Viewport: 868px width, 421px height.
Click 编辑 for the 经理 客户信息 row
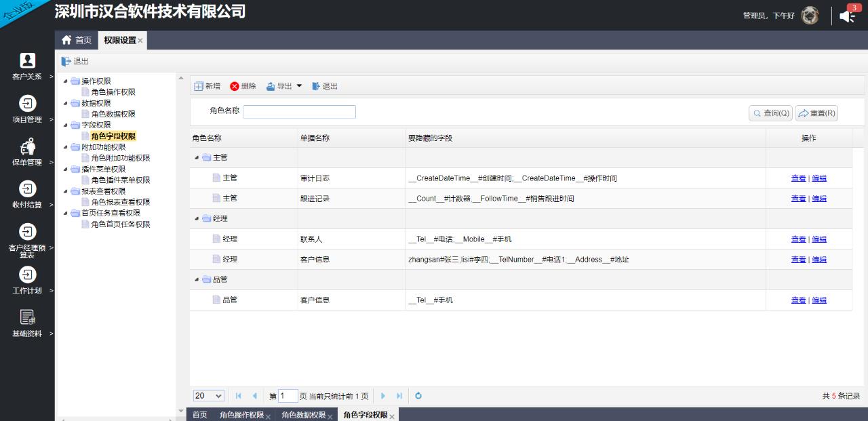[819, 260]
